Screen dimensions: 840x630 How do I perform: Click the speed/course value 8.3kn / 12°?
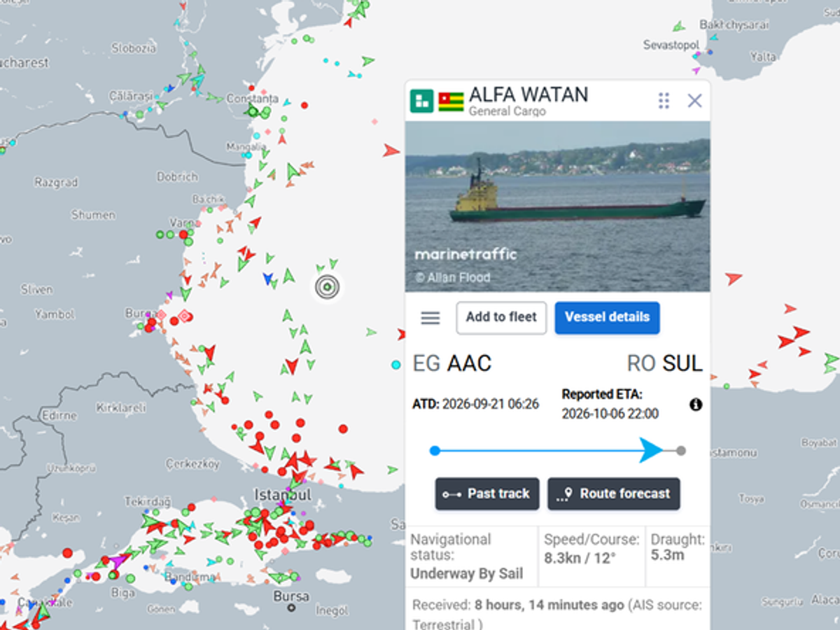tap(580, 558)
